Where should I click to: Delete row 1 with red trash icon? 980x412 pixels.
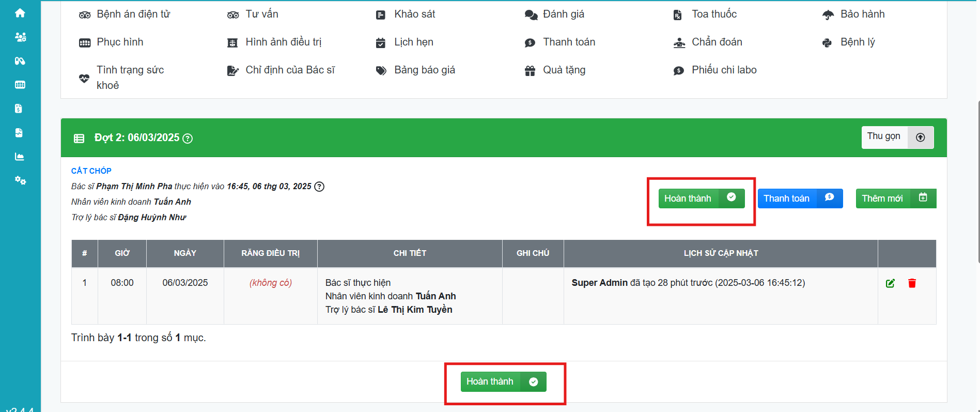point(912,283)
